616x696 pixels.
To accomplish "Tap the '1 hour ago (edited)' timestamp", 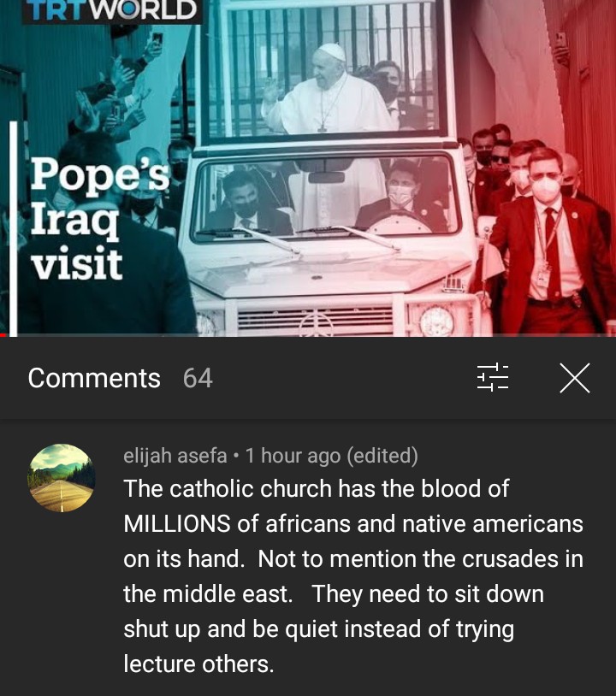I will tap(331, 456).
